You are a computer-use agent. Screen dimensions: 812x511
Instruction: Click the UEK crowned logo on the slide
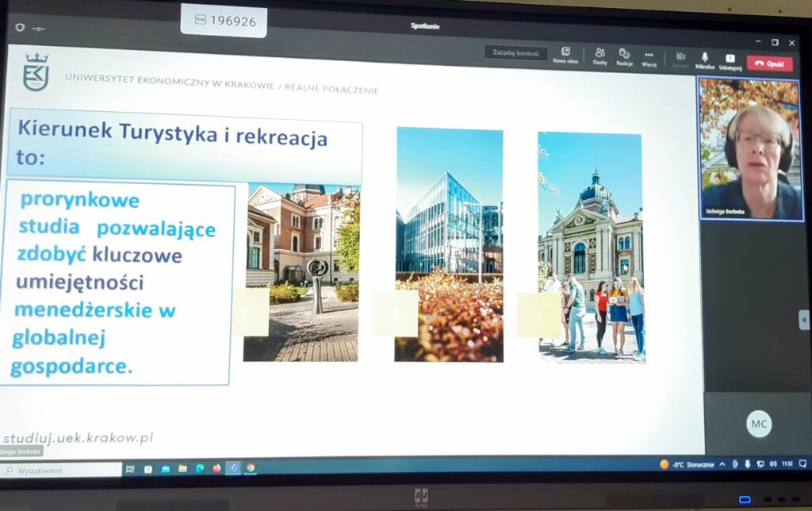click(x=36, y=71)
